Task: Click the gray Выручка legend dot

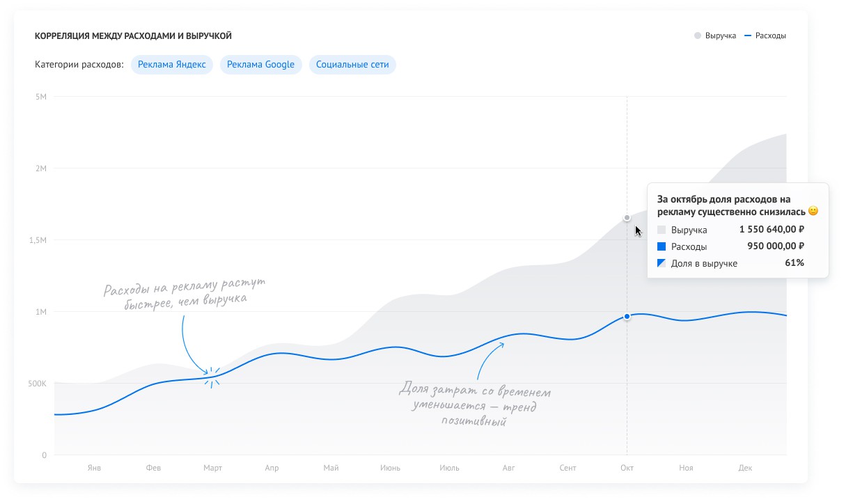Action: click(697, 36)
